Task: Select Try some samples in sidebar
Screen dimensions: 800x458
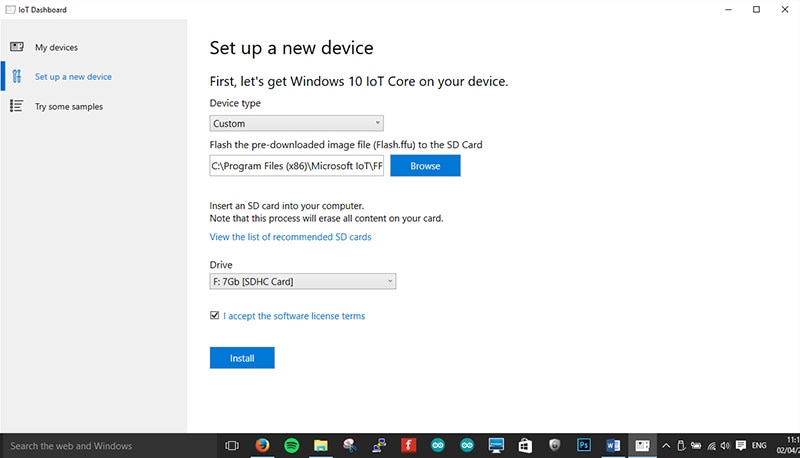Action: (x=68, y=106)
